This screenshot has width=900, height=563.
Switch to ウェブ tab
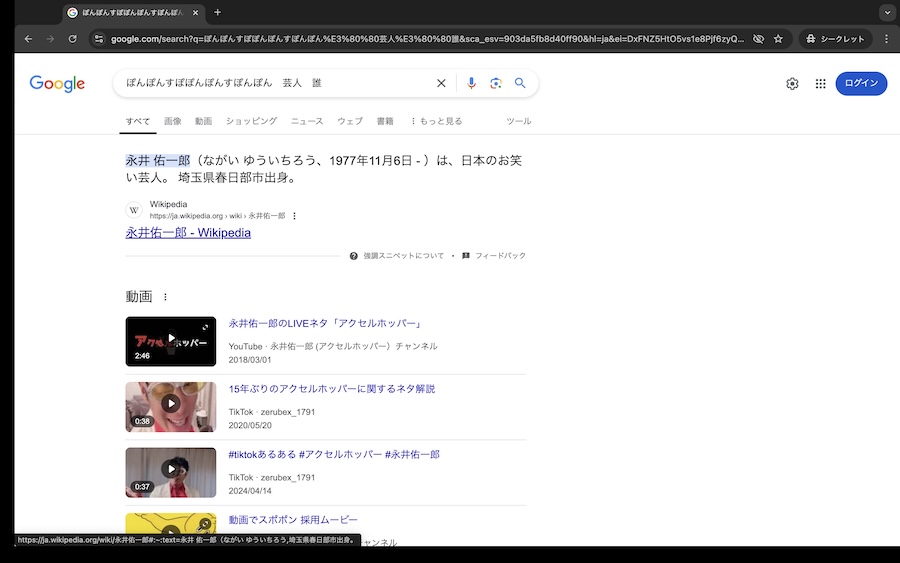(x=350, y=121)
